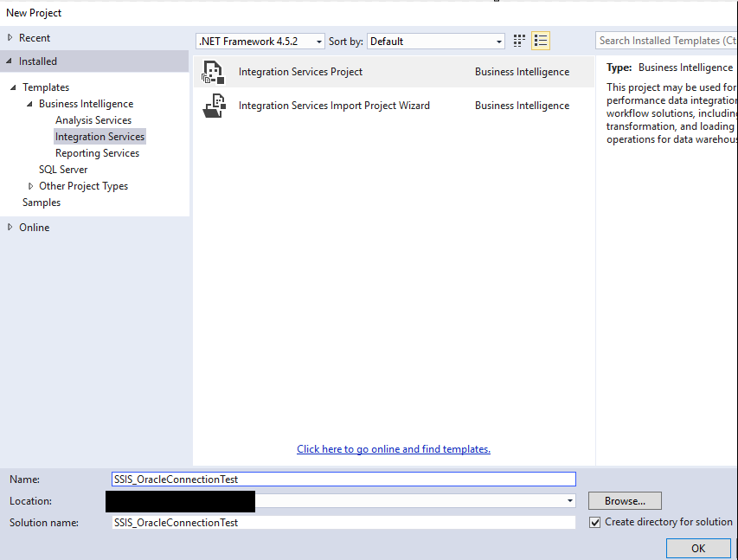
Task: Open the Samples section
Action: (x=41, y=202)
